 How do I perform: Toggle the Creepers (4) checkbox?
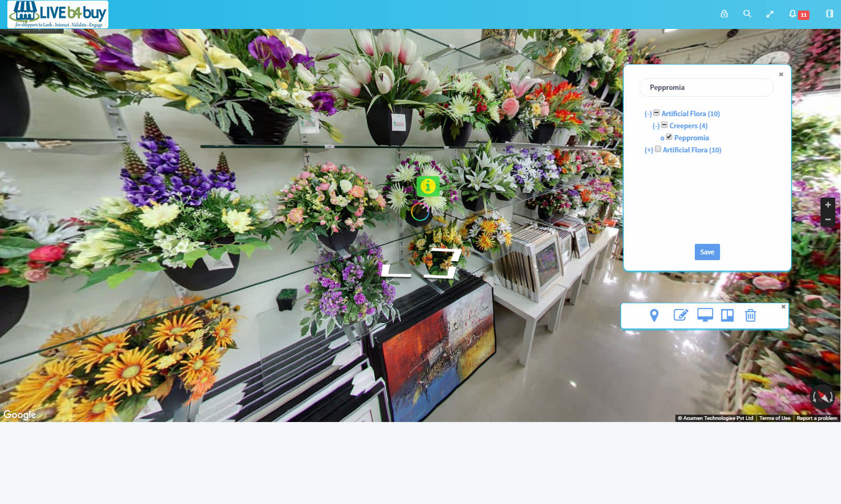[x=664, y=125]
